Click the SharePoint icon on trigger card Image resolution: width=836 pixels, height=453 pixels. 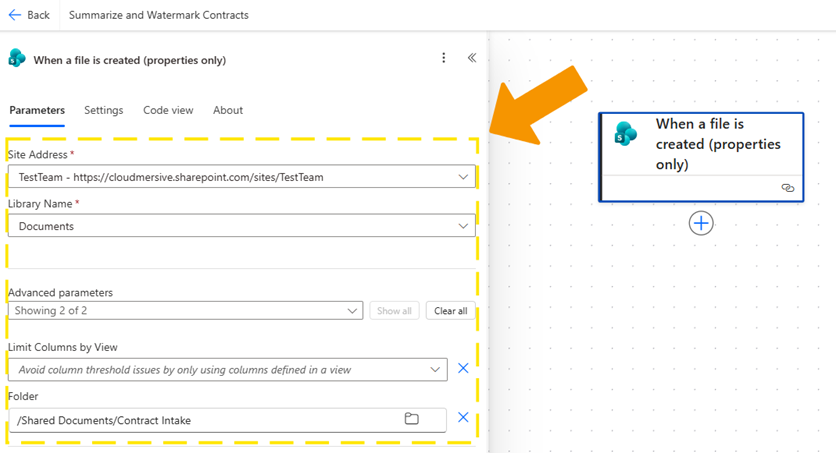[625, 133]
